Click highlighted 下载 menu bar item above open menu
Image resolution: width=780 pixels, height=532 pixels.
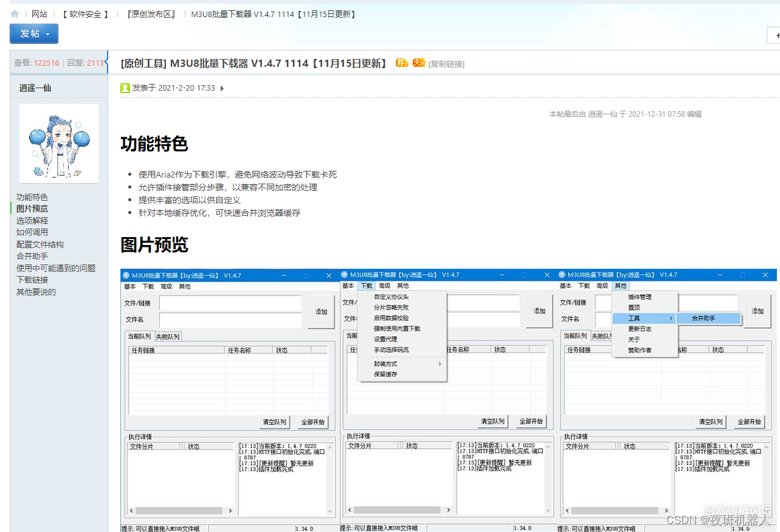(x=366, y=286)
